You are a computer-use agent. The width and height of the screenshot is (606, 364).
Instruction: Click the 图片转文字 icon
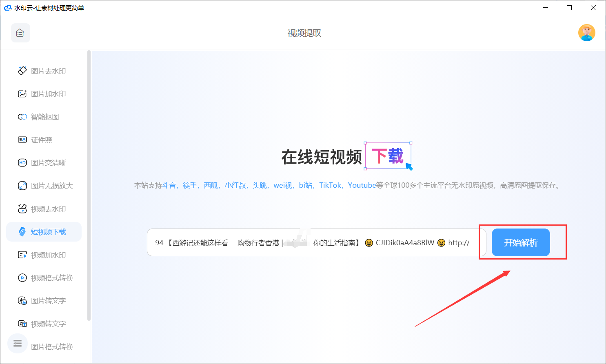[22, 301]
